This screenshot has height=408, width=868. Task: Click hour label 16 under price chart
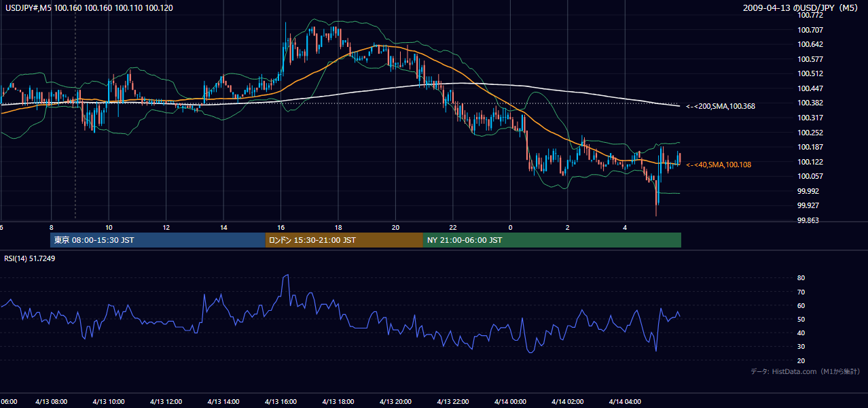pyautogui.click(x=281, y=227)
